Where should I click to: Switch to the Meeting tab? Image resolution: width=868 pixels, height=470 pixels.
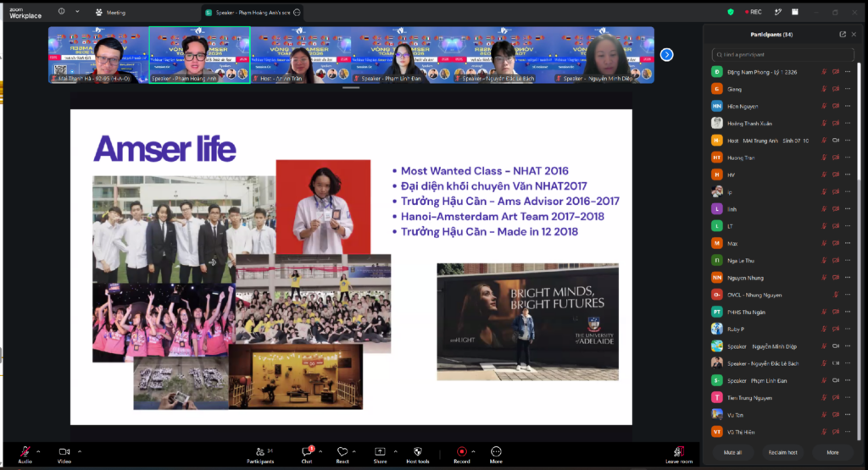click(x=111, y=12)
